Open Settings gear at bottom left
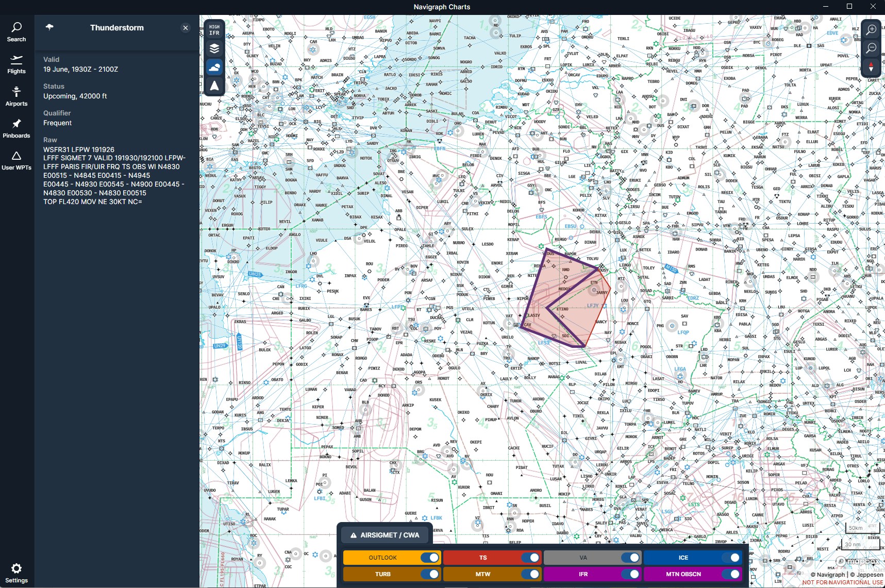 point(16,572)
